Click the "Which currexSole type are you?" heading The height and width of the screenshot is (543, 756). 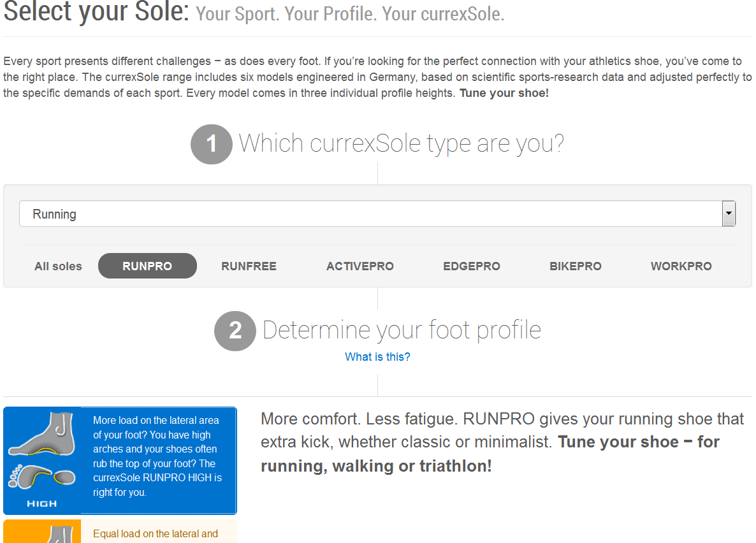click(401, 143)
